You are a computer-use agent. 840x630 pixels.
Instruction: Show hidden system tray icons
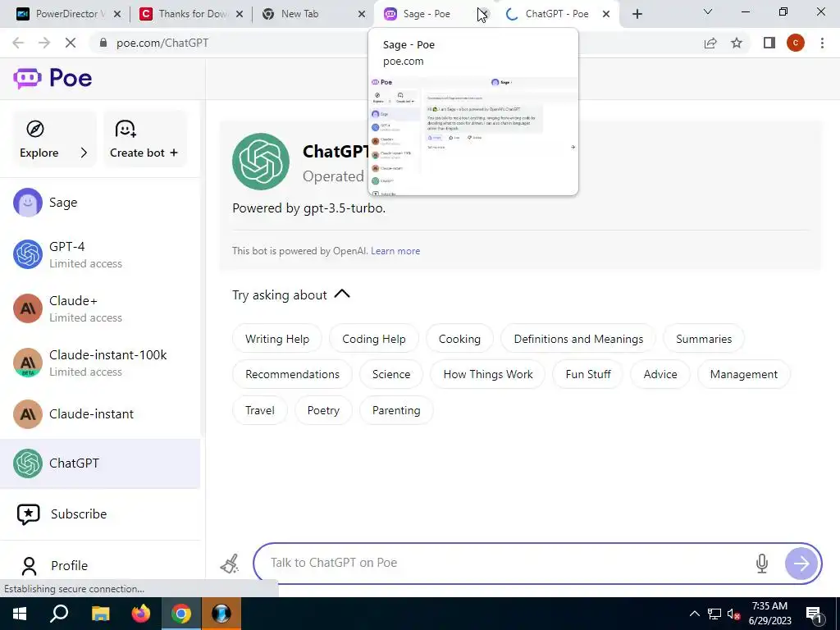pos(694,614)
